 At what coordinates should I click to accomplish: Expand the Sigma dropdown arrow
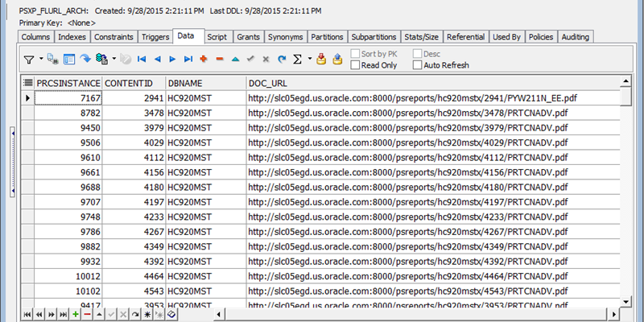click(310, 59)
